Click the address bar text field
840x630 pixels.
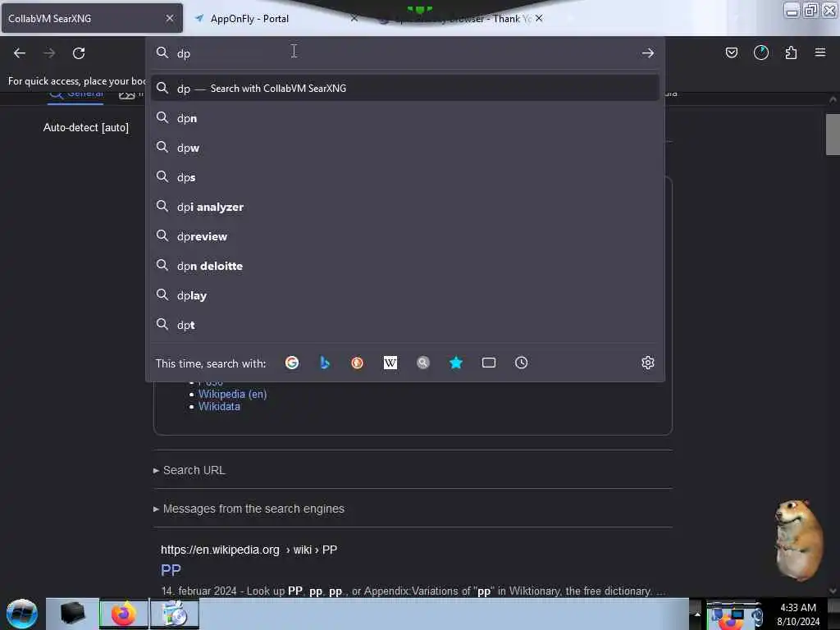404,53
